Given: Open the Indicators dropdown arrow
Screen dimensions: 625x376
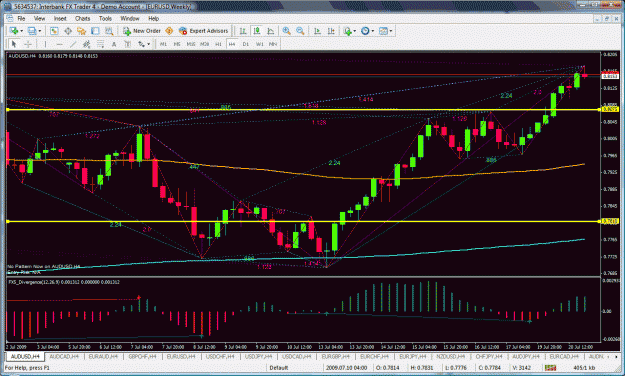Looking at the screenshot, I should 355,31.
